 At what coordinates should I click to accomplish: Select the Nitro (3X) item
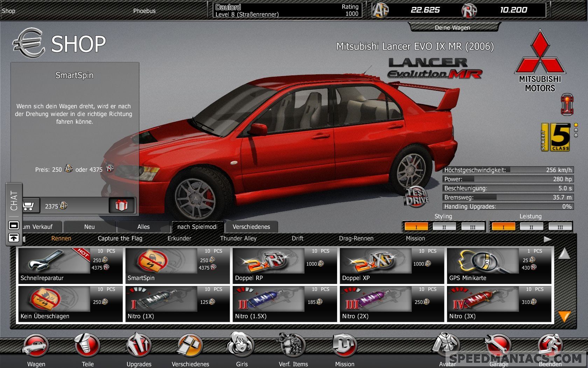(x=499, y=304)
